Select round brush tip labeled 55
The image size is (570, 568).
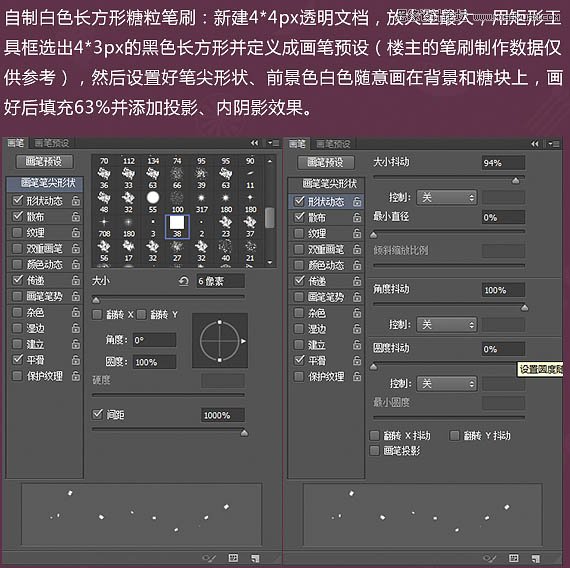click(x=153, y=202)
